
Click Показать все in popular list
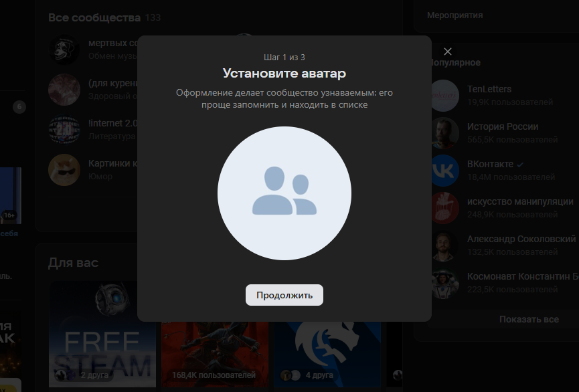pos(529,319)
